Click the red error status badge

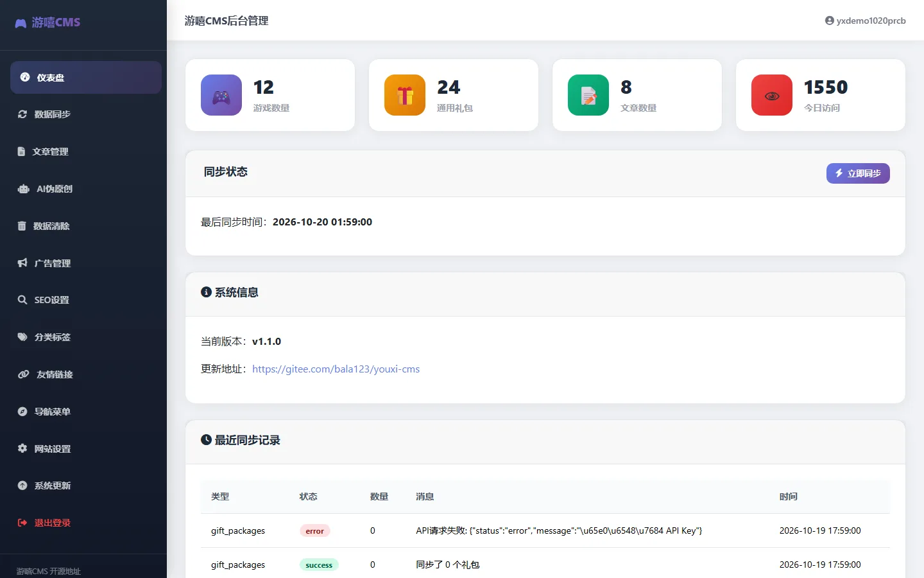click(314, 530)
